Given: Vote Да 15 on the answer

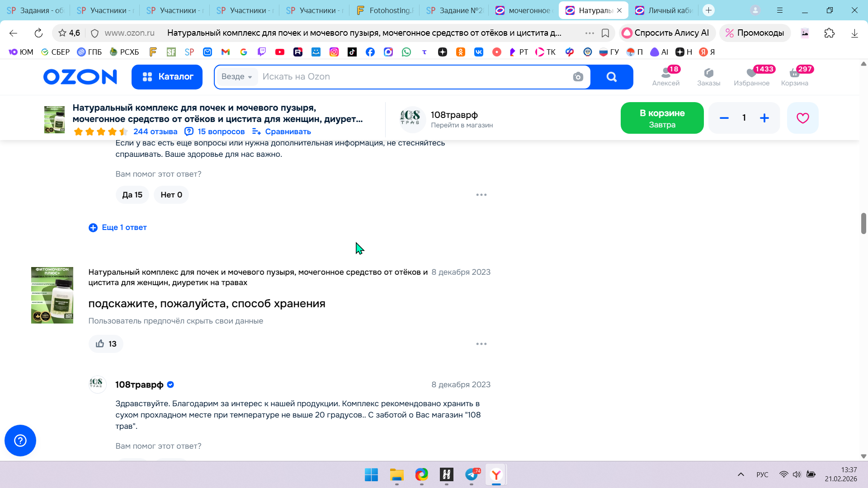Looking at the screenshot, I should point(132,195).
